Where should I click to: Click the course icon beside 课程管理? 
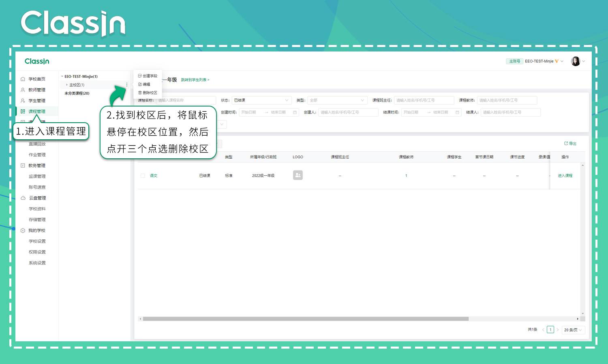23,111
